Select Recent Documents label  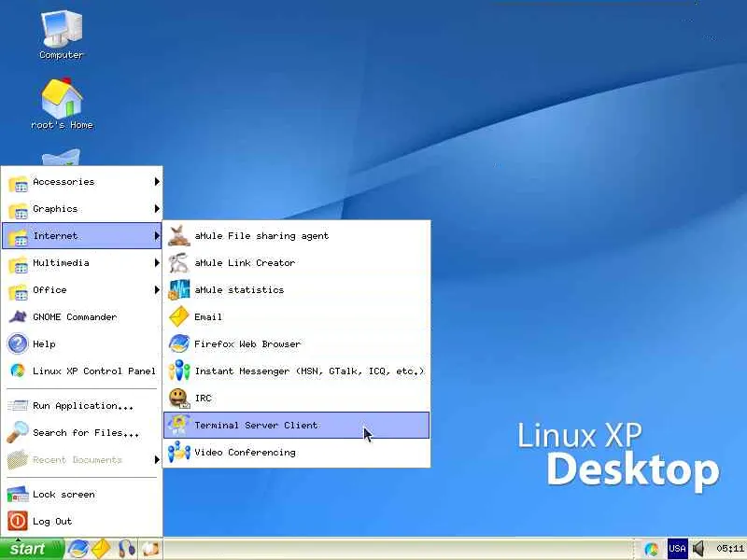coord(78,459)
